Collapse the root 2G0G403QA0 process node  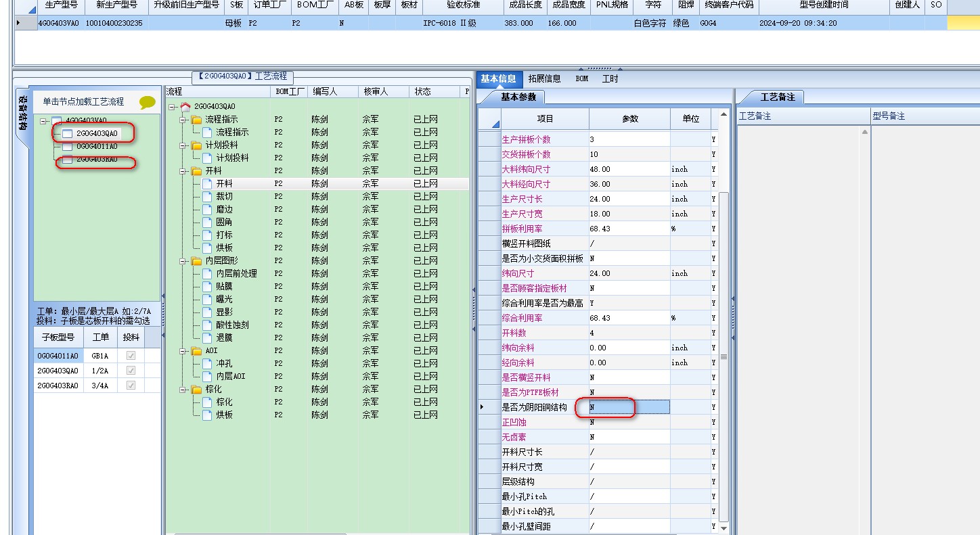point(173,107)
